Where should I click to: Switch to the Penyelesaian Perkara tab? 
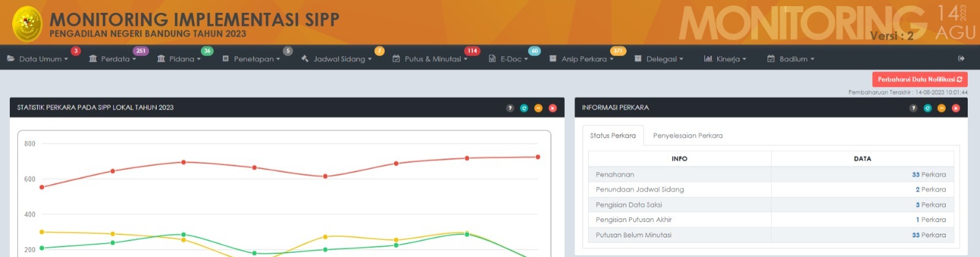[x=687, y=136]
